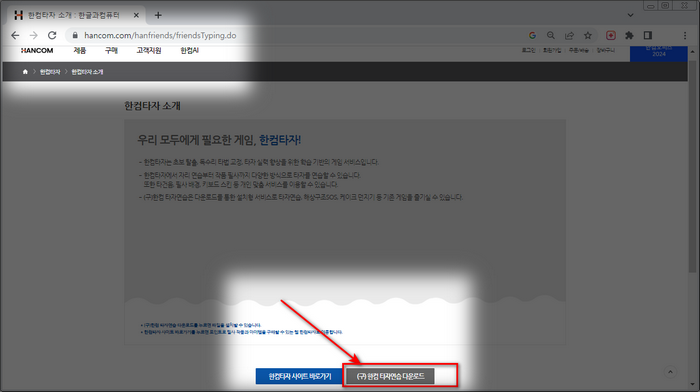Bookmark this page with the star icon
Image resolution: width=700 pixels, height=392 pixels.
[588, 35]
